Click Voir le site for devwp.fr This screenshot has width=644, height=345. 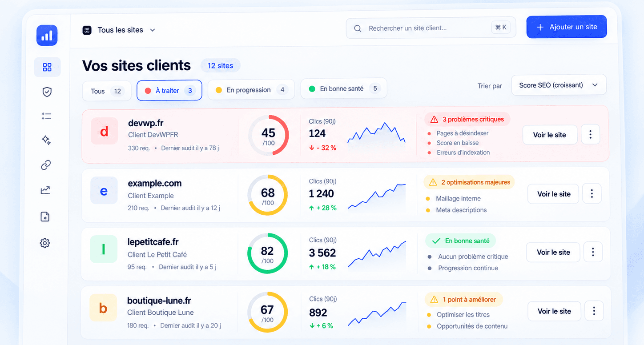(549, 135)
